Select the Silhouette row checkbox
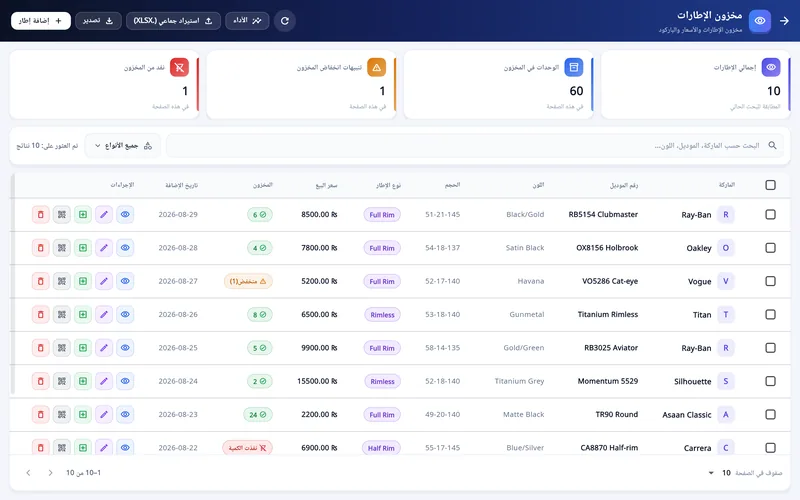This screenshot has width=800, height=500. pos(770,381)
